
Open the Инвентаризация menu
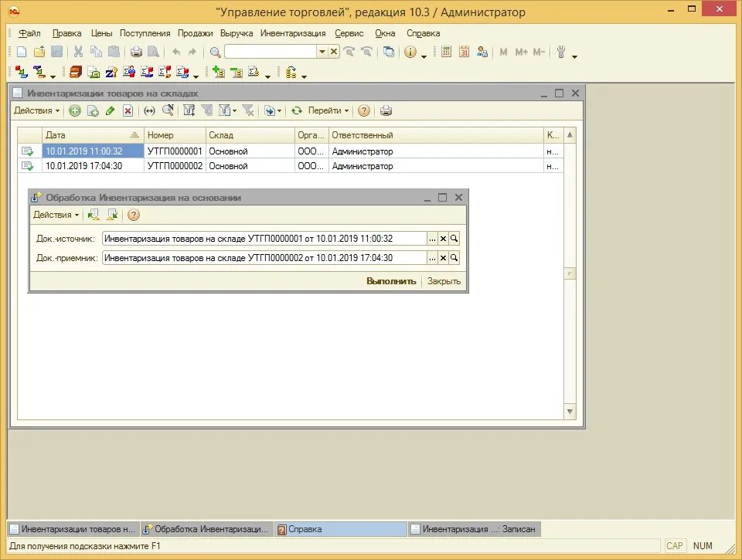[293, 33]
